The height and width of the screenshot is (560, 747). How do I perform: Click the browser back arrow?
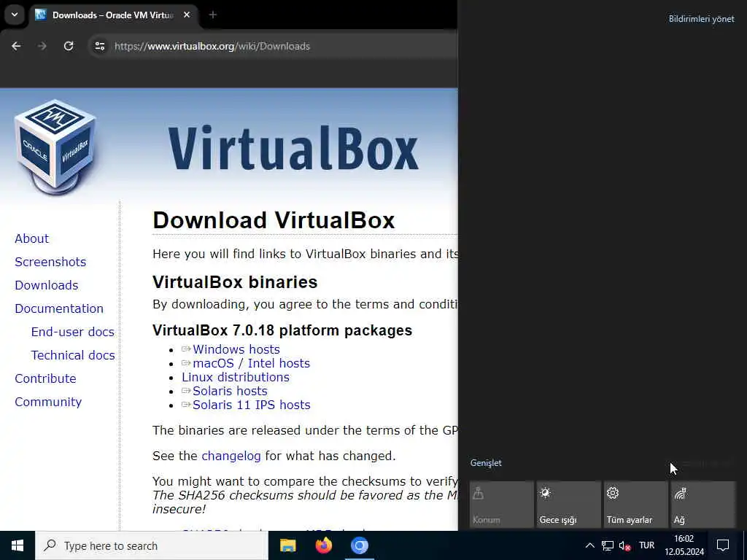[x=16, y=46]
